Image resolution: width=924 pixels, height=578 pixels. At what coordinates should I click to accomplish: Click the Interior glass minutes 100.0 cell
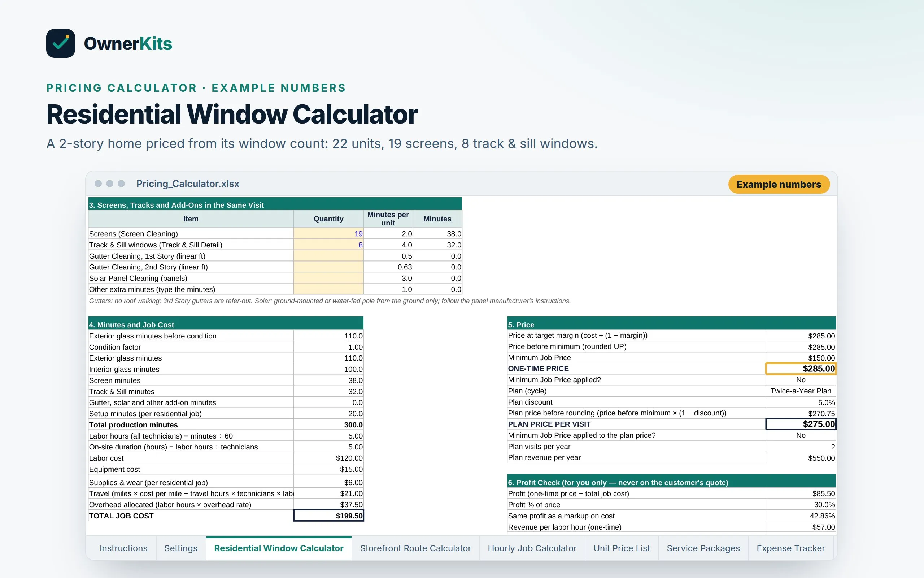(328, 369)
